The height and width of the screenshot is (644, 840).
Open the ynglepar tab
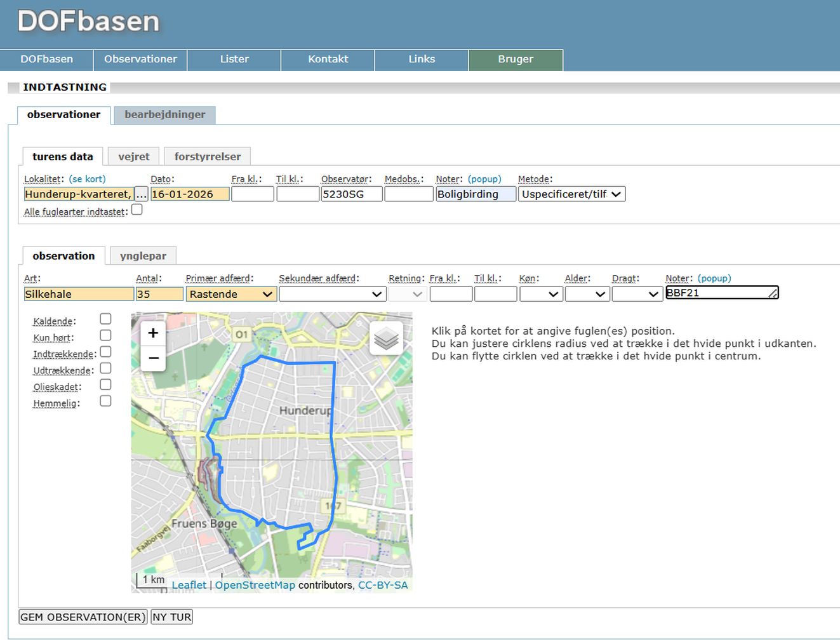click(x=143, y=256)
